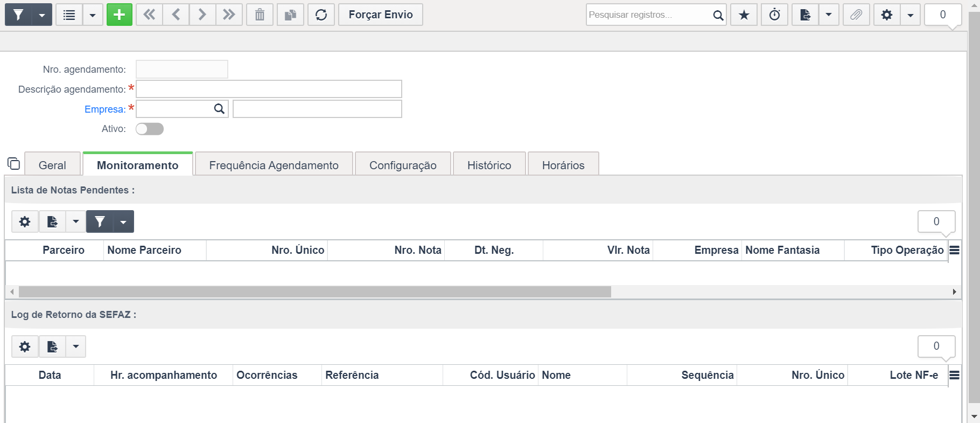Open the filter dropdown in Notas Pendentes toolbar
Image resolution: width=980 pixels, height=423 pixels.
point(123,221)
